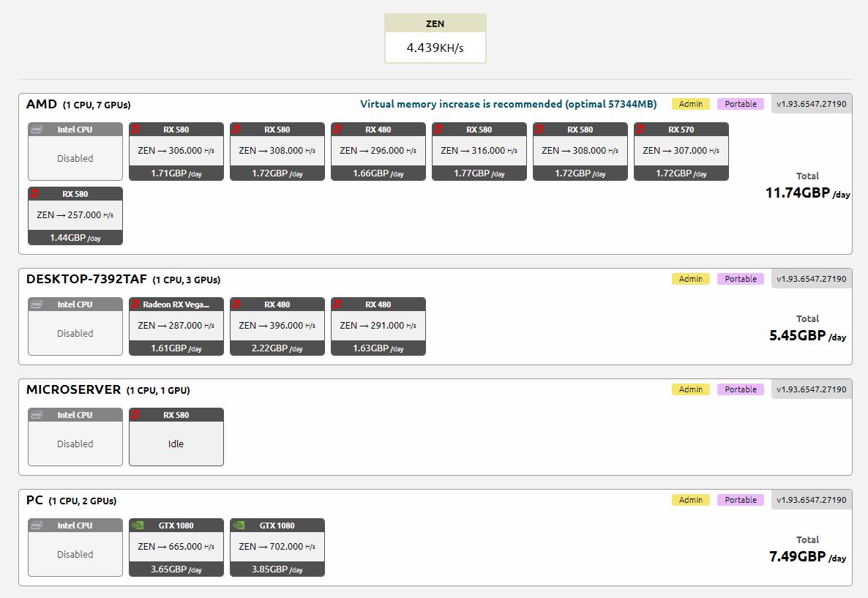This screenshot has width=868, height=598.
Task: Click AMD logo on the idle RX 580 card
Action: [x=135, y=415]
